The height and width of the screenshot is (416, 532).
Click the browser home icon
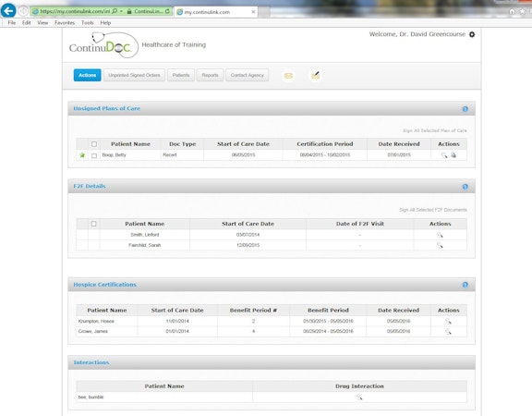click(512, 11)
